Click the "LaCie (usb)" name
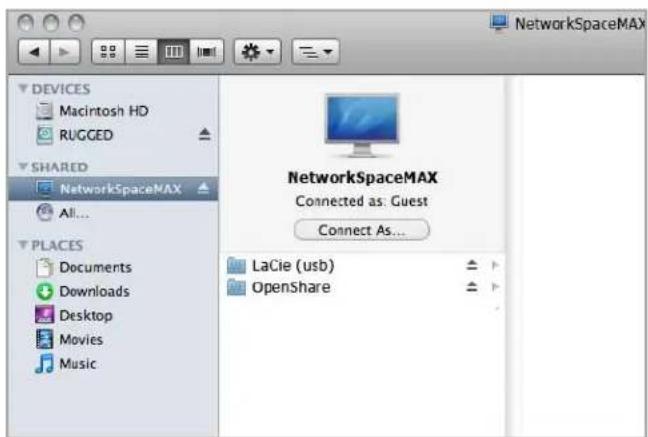The width and height of the screenshot is (648, 437). tap(293, 265)
